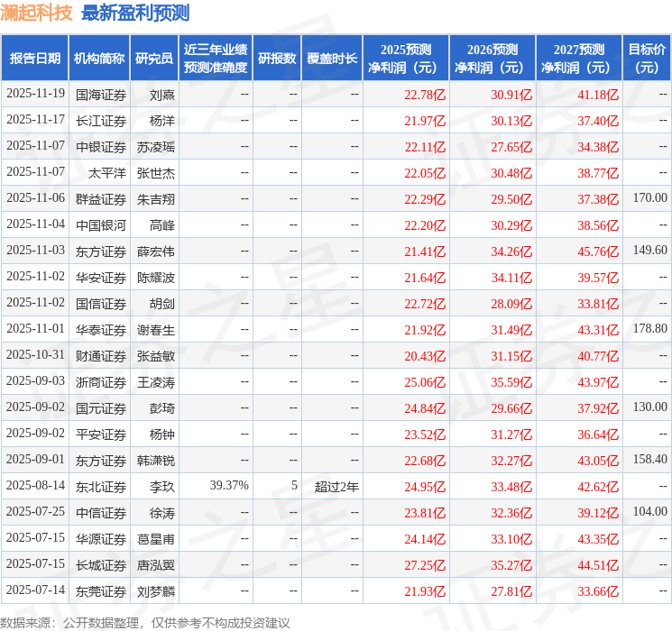Click researcher name 葛星甫

pyautogui.click(x=156, y=539)
